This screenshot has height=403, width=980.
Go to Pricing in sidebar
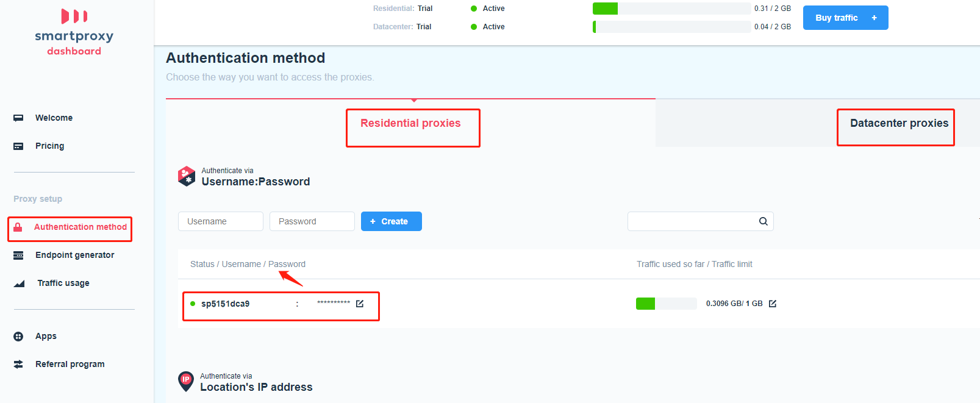pos(49,146)
